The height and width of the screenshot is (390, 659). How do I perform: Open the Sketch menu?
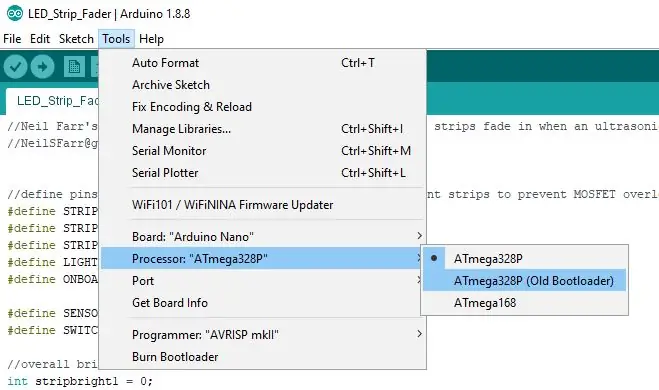coord(76,39)
